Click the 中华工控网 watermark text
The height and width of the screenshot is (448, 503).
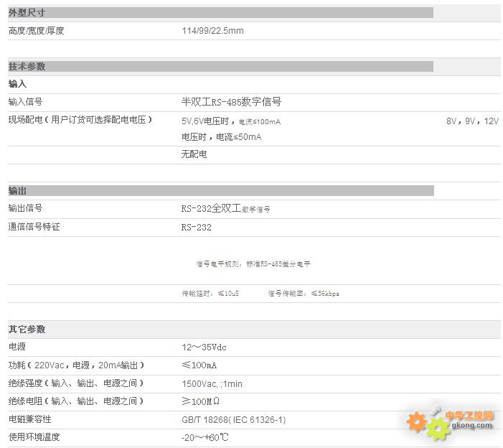click(470, 416)
